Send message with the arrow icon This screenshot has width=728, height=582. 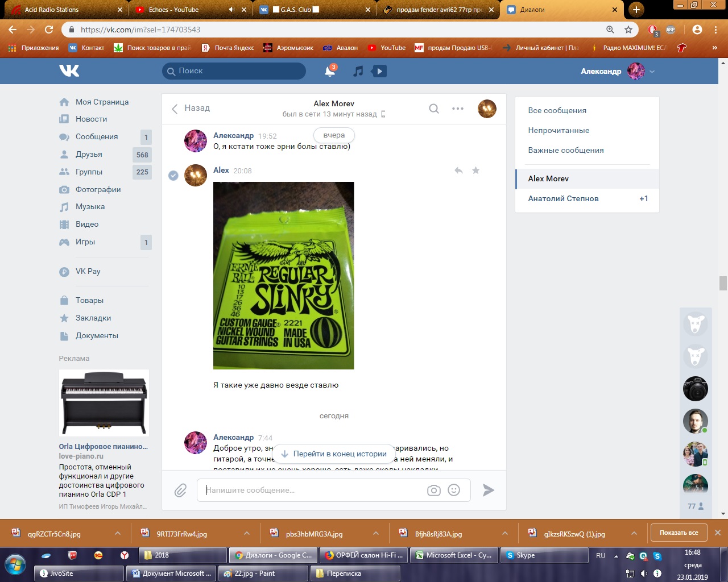pos(489,490)
